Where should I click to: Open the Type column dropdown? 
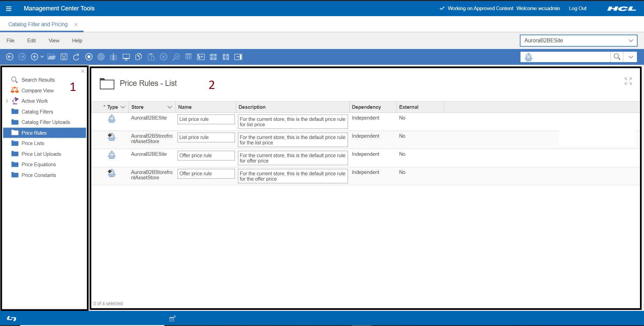tap(123, 107)
